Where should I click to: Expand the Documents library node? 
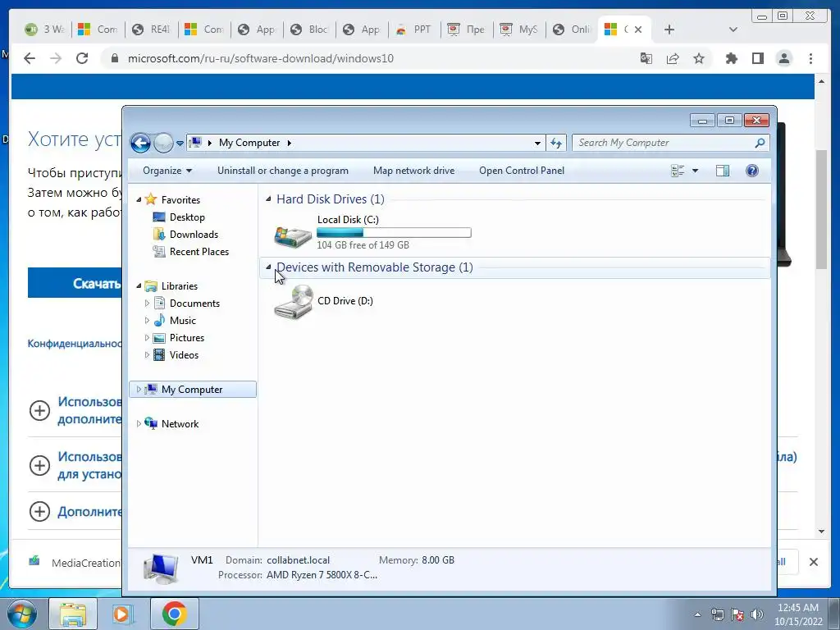[147, 304]
